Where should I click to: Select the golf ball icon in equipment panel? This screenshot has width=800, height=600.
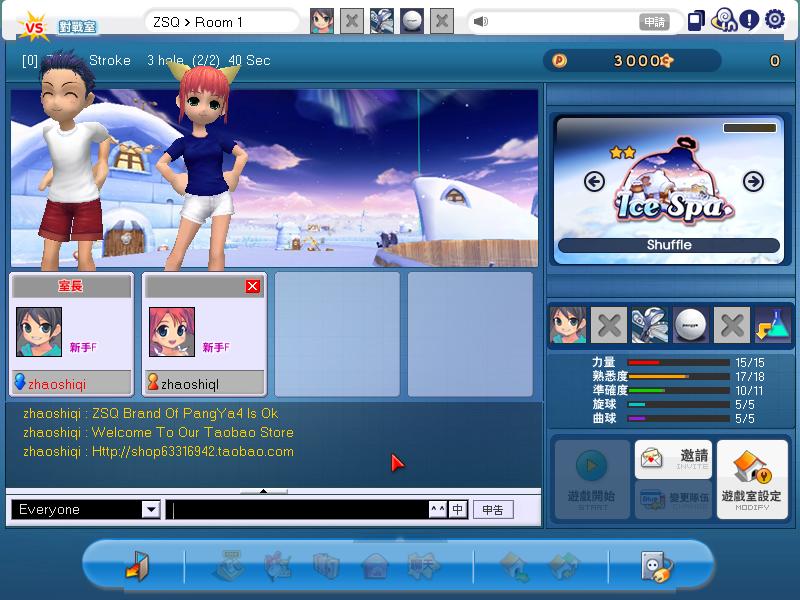coord(690,325)
